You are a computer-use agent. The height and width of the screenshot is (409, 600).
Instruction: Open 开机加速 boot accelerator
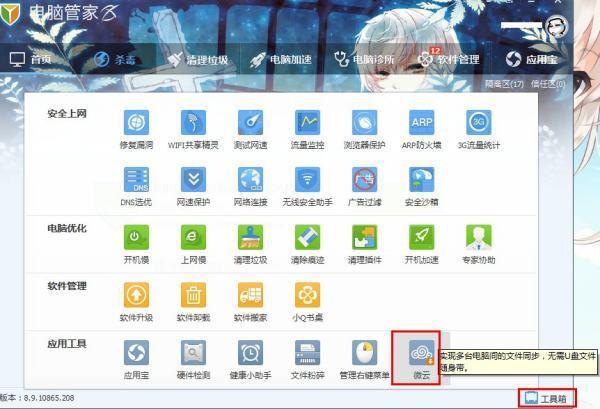[421, 244]
